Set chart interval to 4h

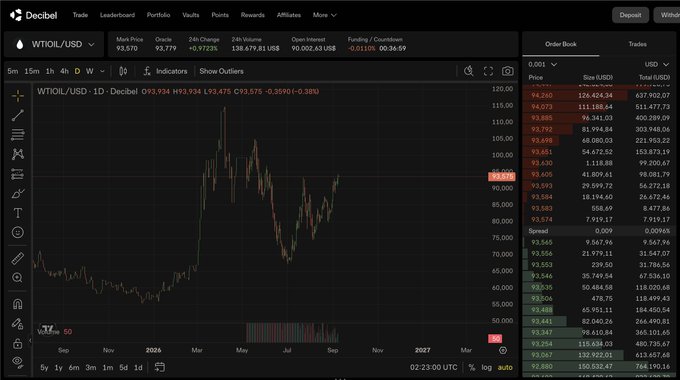tap(65, 71)
